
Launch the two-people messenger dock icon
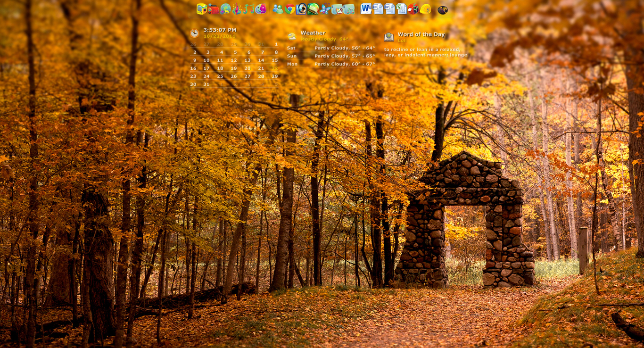pyautogui.click(x=278, y=9)
